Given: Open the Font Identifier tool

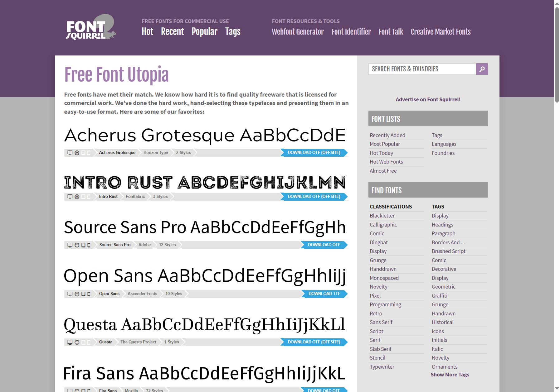Looking at the screenshot, I should click(351, 32).
